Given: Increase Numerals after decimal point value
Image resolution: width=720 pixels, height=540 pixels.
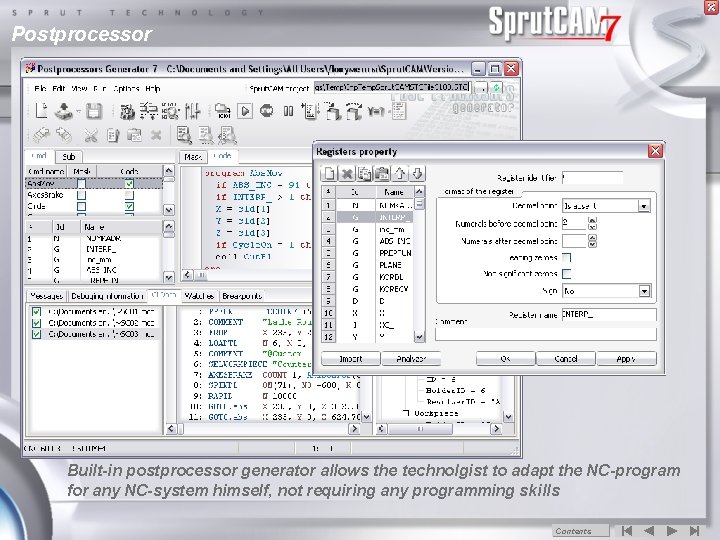Looking at the screenshot, I should (592, 238).
